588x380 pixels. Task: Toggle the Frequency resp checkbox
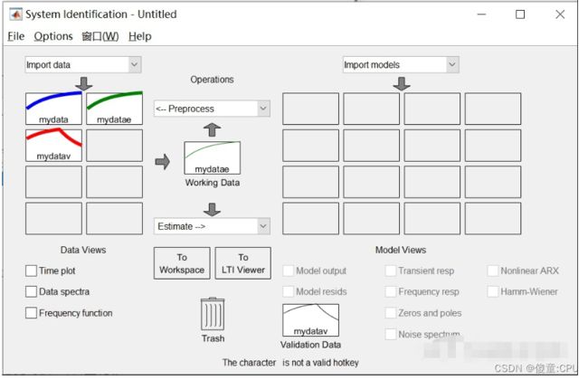pos(391,292)
